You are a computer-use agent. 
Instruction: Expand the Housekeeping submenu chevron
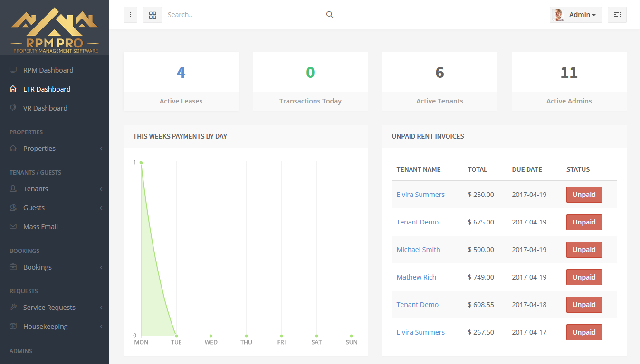click(x=101, y=327)
